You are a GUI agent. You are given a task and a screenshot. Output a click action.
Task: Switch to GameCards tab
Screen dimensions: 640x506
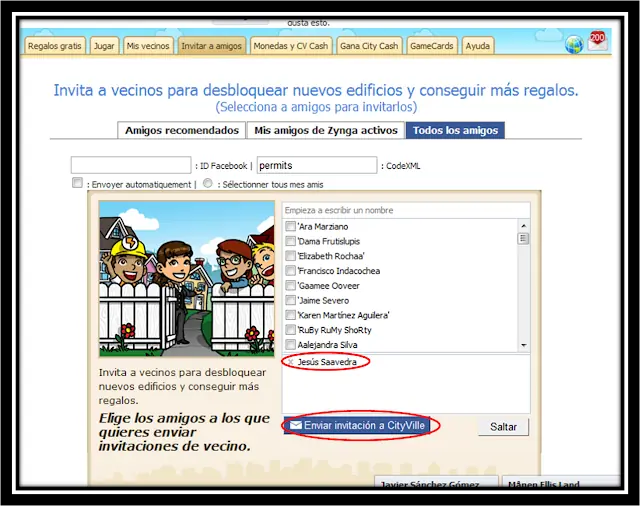pyautogui.click(x=431, y=46)
